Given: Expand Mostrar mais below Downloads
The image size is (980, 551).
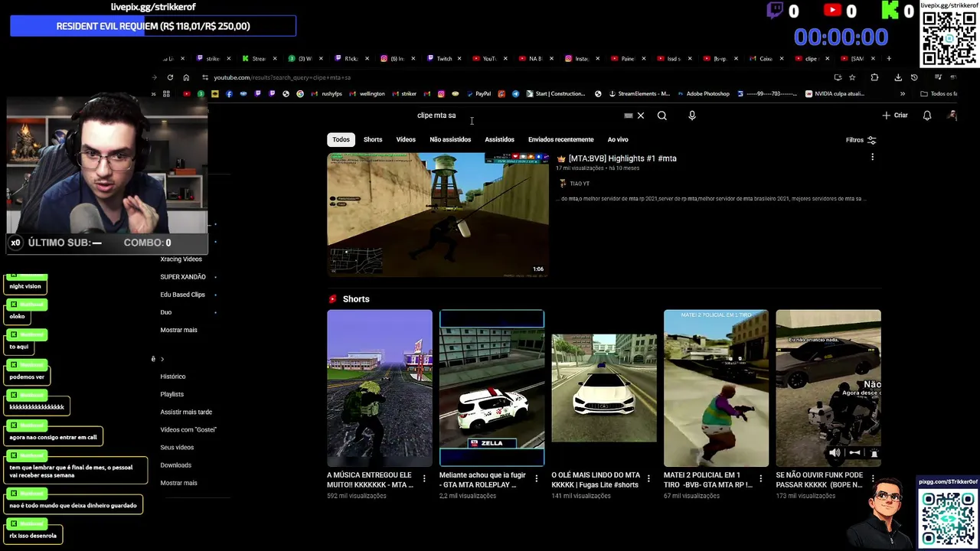Looking at the screenshot, I should 178,483.
